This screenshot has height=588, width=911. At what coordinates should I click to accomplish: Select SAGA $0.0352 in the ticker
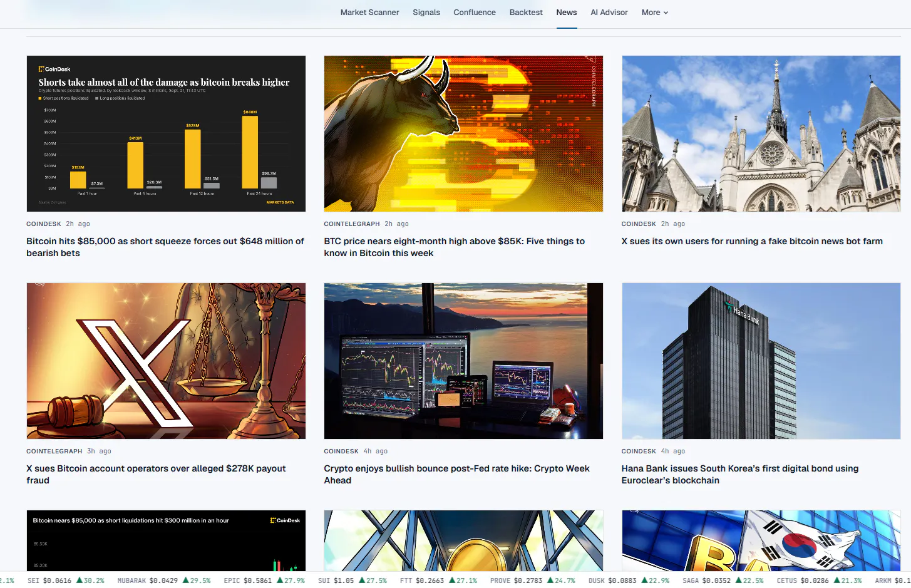coord(723,580)
